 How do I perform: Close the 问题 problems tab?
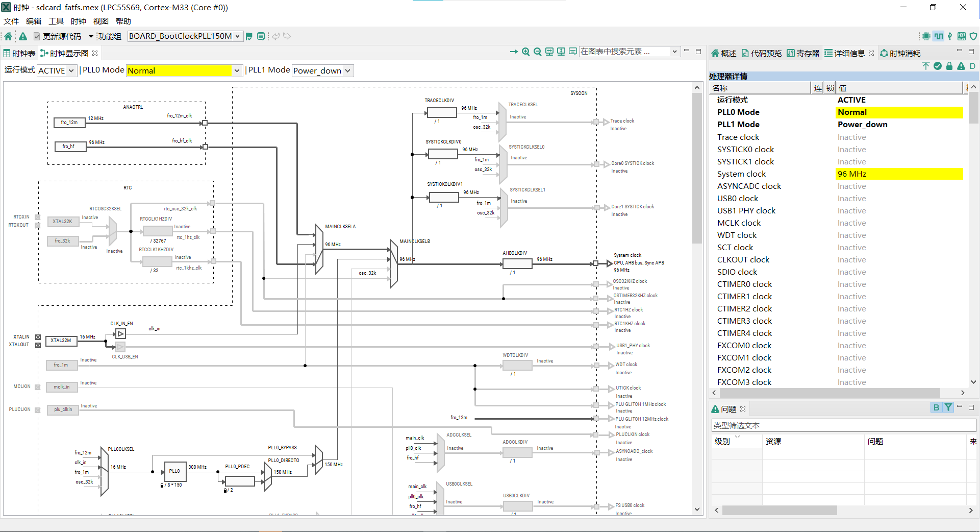(743, 409)
